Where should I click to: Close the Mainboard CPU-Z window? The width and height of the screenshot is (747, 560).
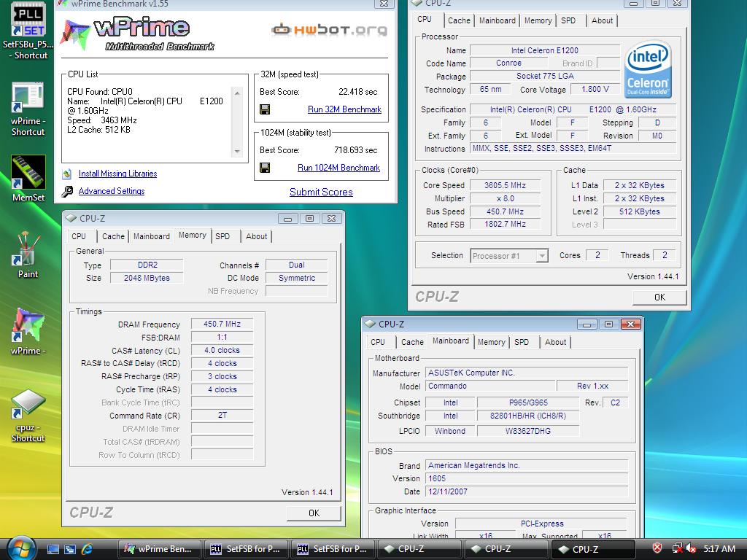630,324
